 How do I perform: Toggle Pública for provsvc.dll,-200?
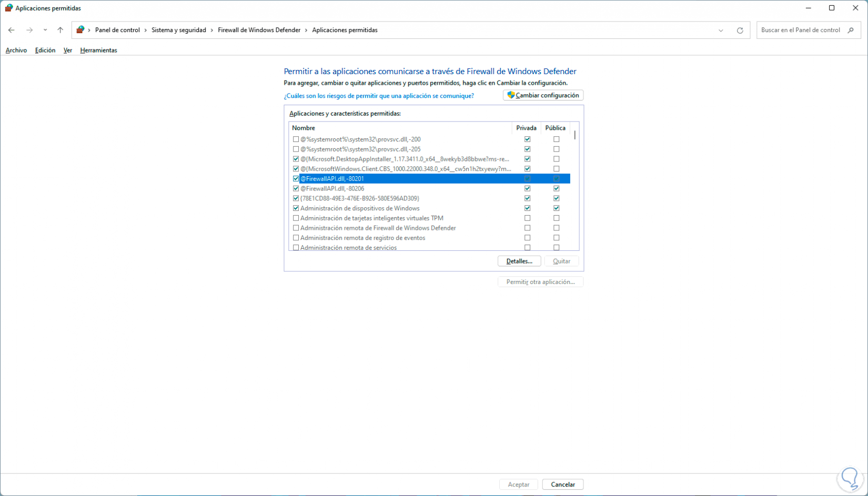coord(556,139)
